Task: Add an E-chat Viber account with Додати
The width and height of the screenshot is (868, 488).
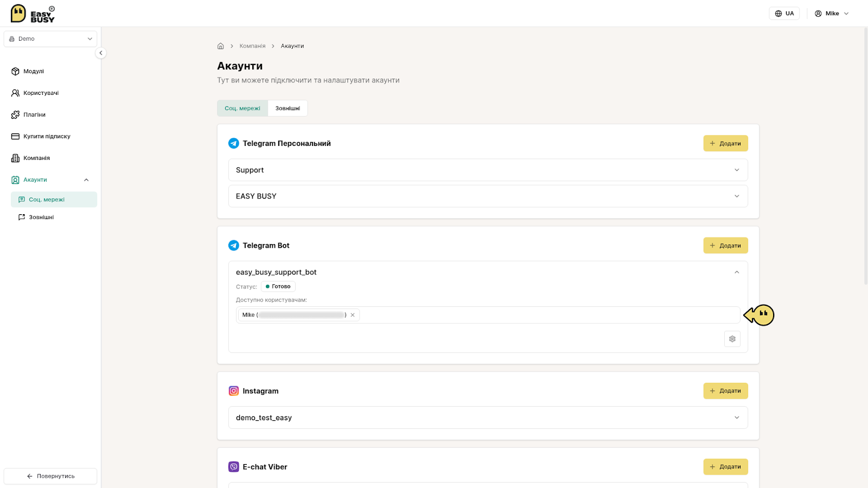Action: (725, 467)
